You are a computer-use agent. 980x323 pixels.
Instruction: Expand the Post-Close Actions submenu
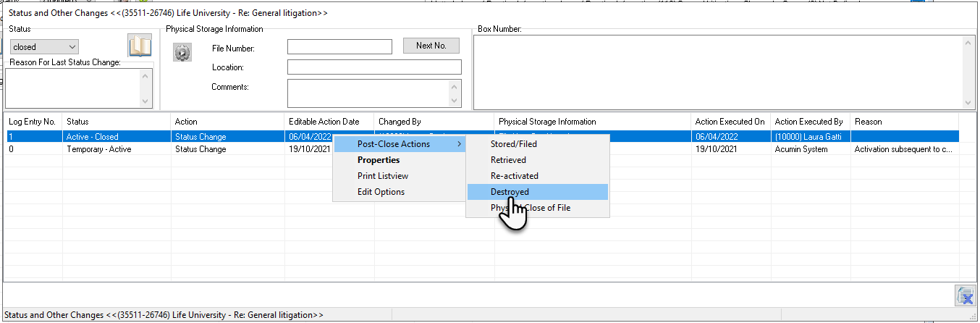(x=399, y=144)
